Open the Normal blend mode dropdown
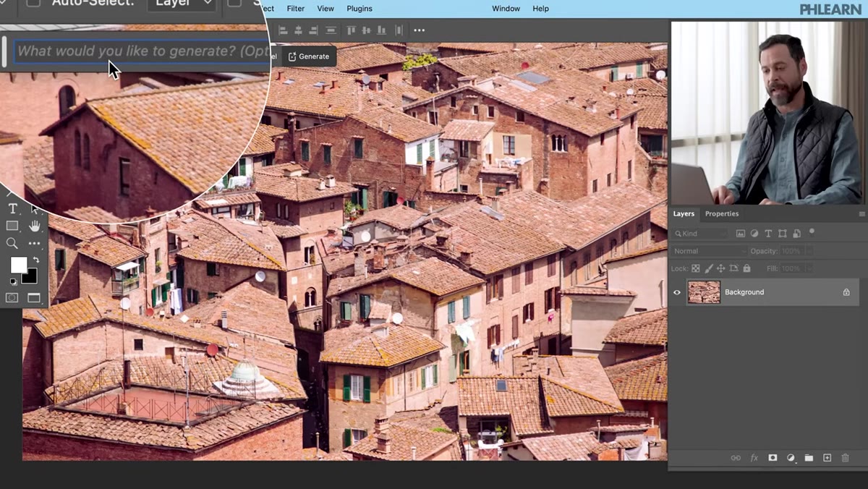The width and height of the screenshot is (868, 489). tap(709, 251)
